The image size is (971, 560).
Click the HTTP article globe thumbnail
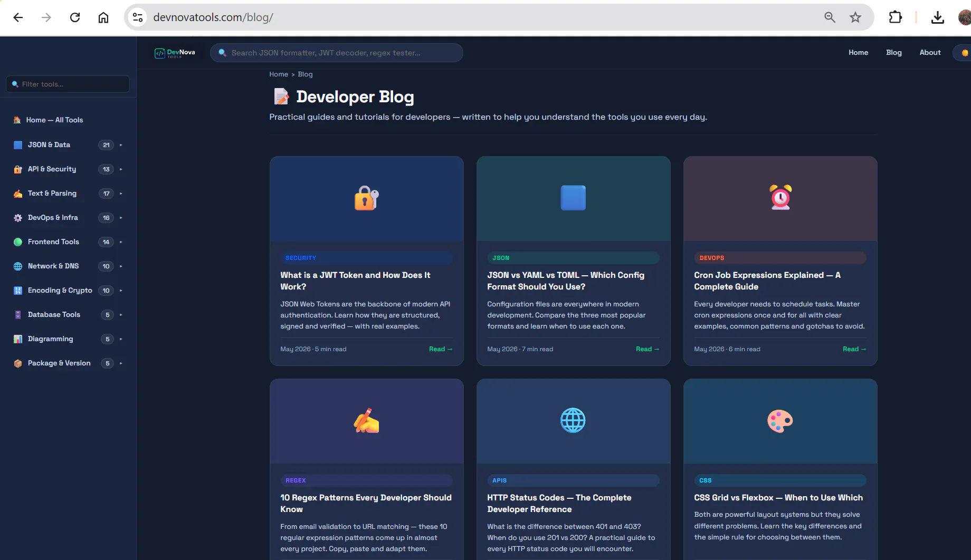point(573,421)
